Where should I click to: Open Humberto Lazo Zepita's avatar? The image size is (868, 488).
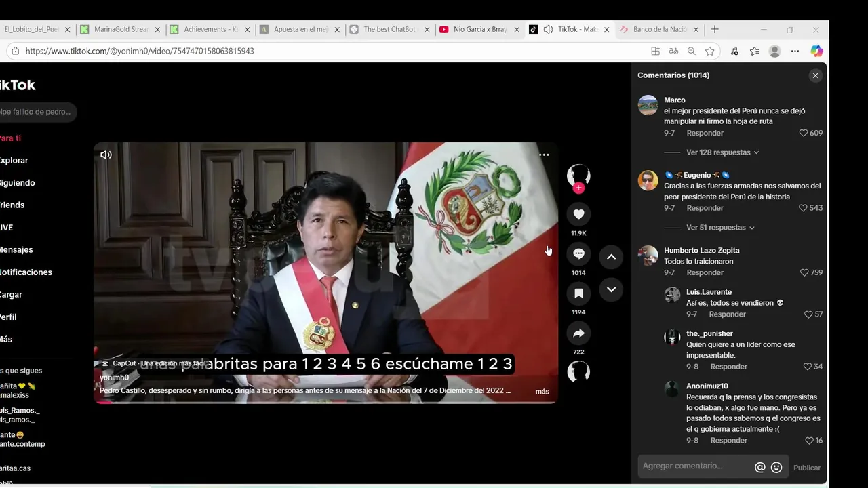pos(648,256)
